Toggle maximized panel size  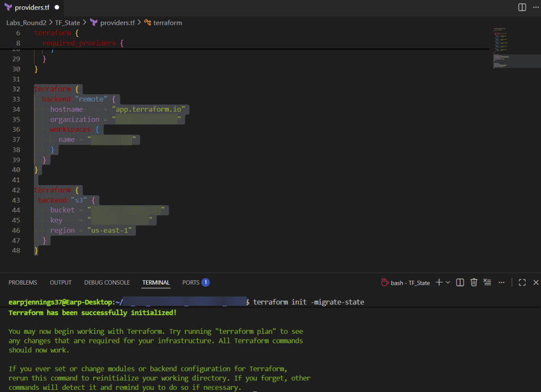(522, 282)
